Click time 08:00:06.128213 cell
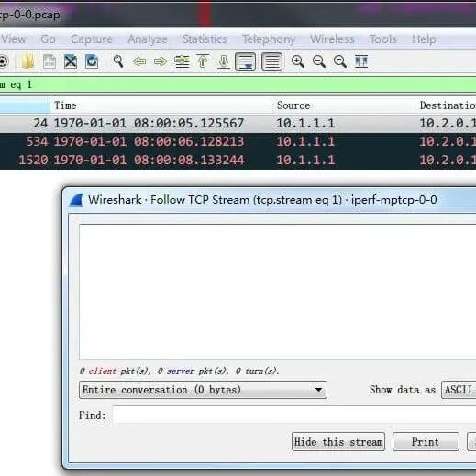This screenshot has height=476, width=476. 149,141
